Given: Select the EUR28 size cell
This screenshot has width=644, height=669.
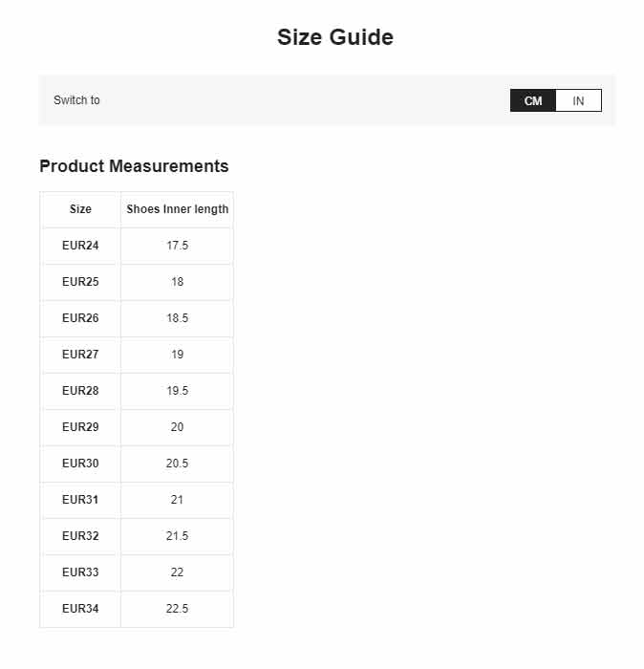Looking at the screenshot, I should [x=80, y=390].
